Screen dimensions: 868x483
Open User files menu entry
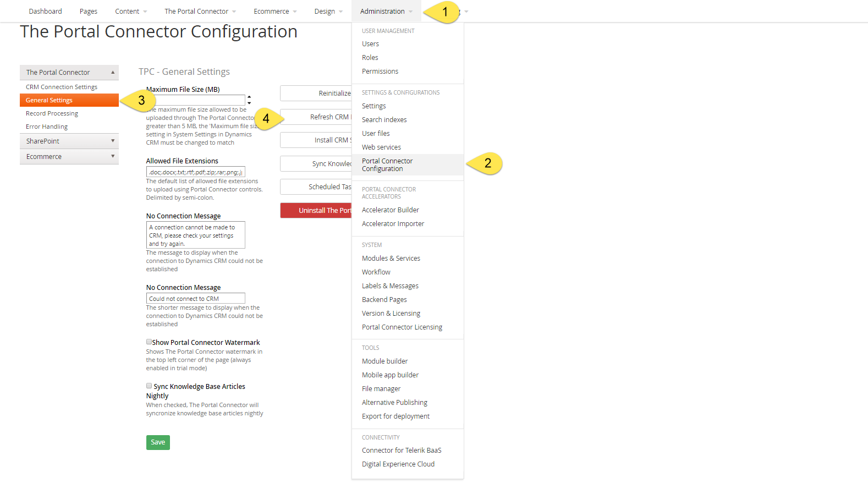click(x=376, y=134)
